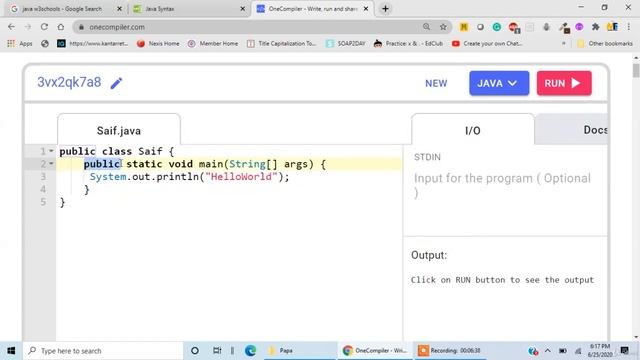Image resolution: width=640 pixels, height=360 pixels.
Task: Open the Member Home bookmark
Action: (x=213, y=43)
